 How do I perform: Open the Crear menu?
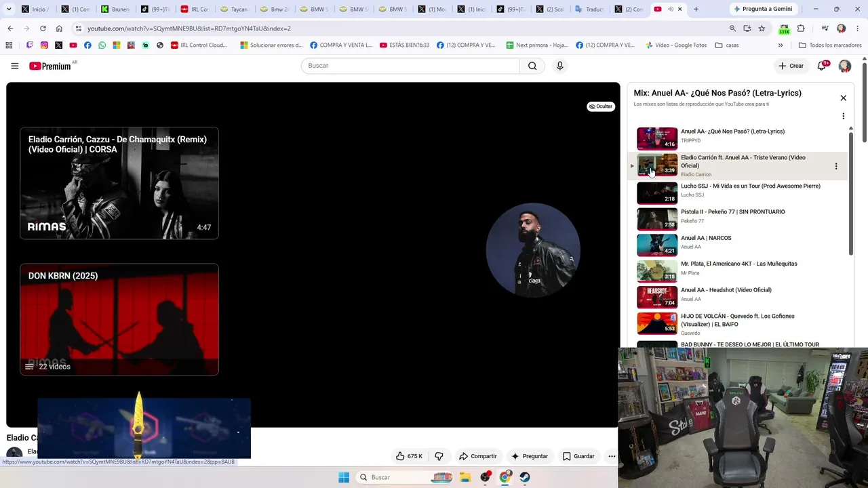(791, 66)
